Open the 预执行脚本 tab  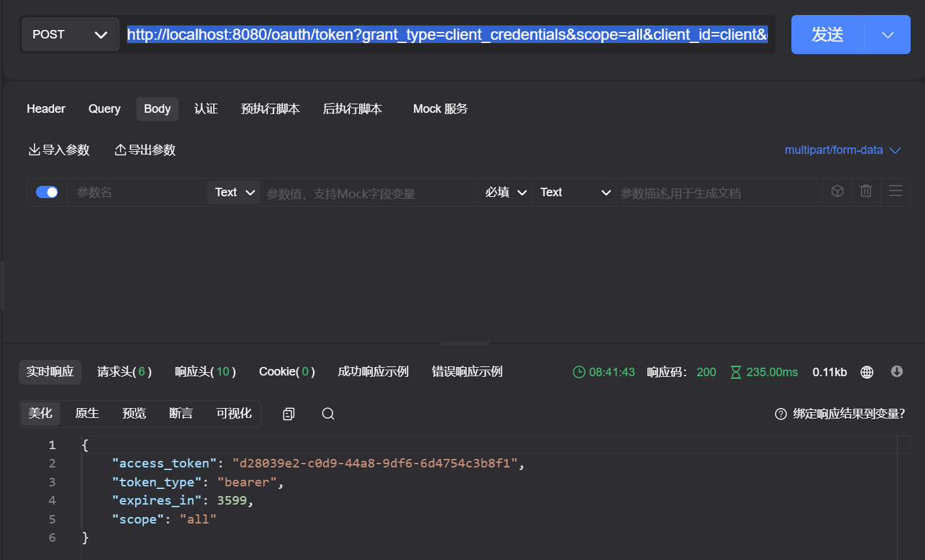point(271,109)
